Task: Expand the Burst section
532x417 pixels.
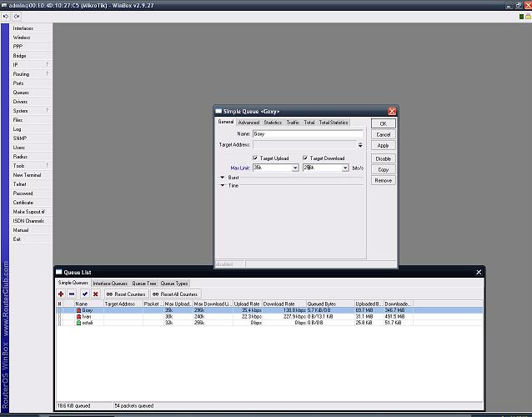Action: point(223,178)
